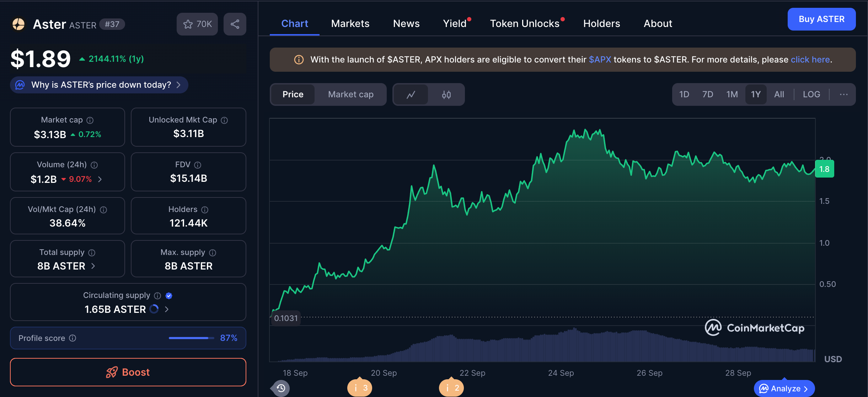Viewport: 868px width, 397px height.
Task: Open the chart history clock icon
Action: (x=281, y=388)
